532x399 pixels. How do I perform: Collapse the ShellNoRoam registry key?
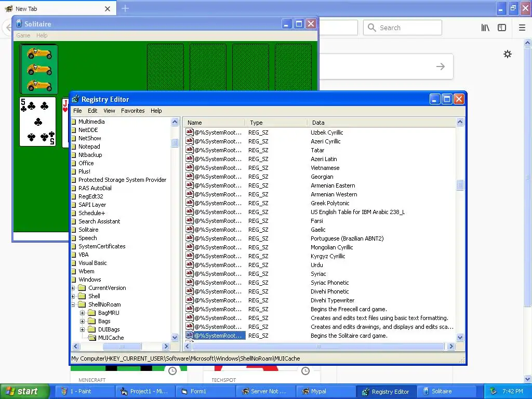pyautogui.click(x=73, y=304)
